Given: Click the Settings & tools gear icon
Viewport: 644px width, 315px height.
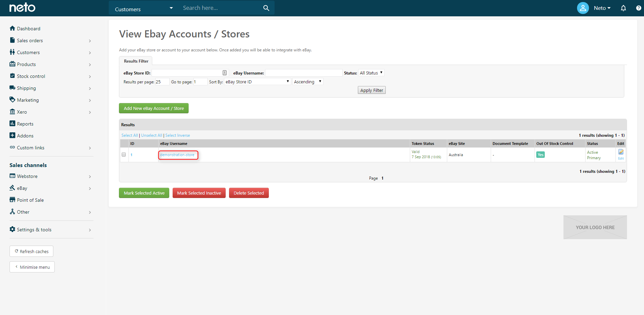Looking at the screenshot, I should pos(13,229).
